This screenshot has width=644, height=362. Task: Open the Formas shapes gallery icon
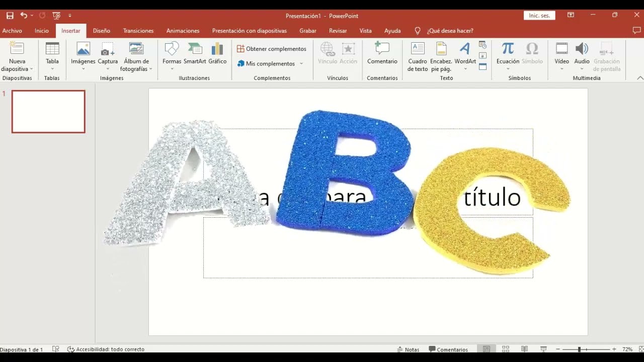172,49
